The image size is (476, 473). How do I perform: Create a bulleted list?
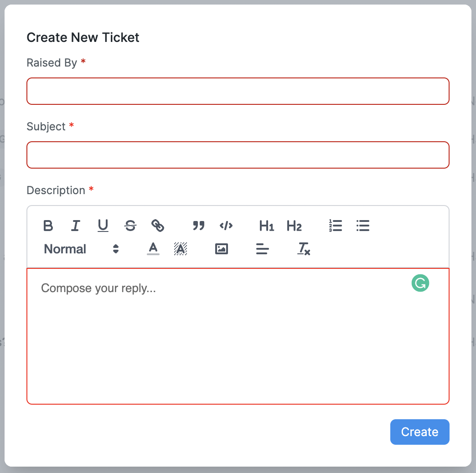pos(362,226)
